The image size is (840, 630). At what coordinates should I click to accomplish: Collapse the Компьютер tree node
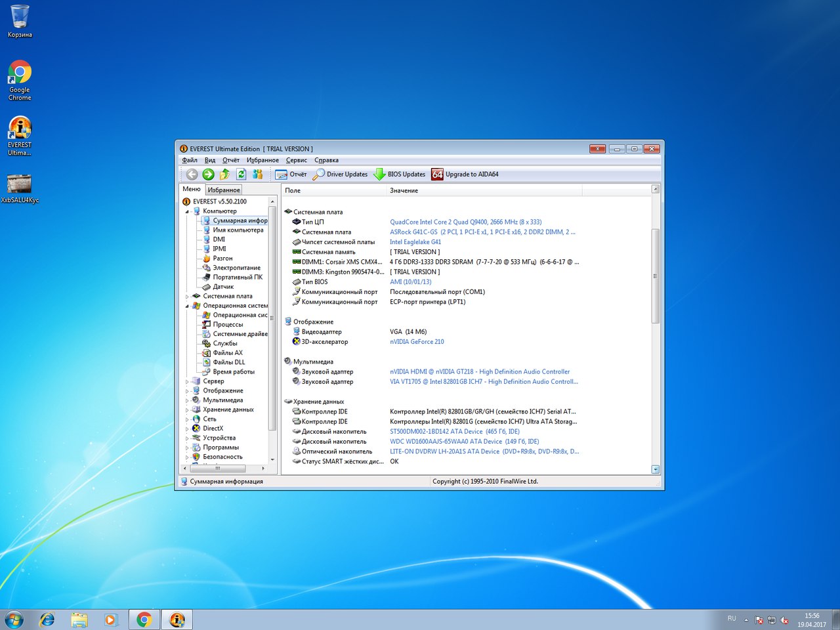pos(187,211)
